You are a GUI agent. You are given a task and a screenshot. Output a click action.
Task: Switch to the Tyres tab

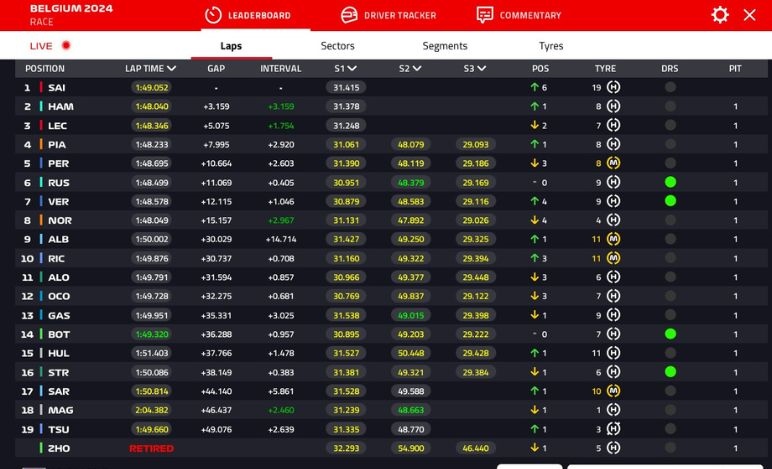551,46
